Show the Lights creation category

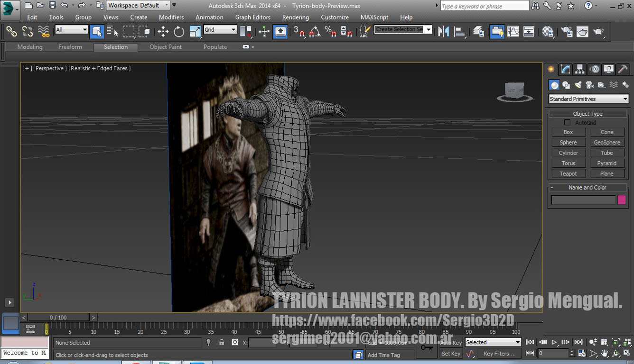(x=578, y=85)
